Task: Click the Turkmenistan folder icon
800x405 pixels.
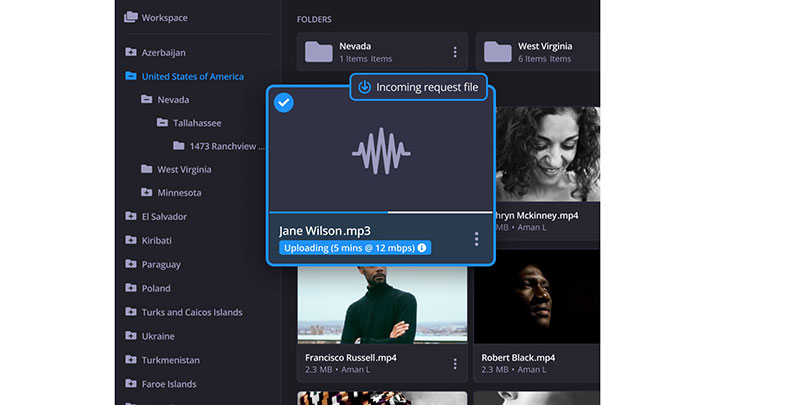Action: (131, 360)
